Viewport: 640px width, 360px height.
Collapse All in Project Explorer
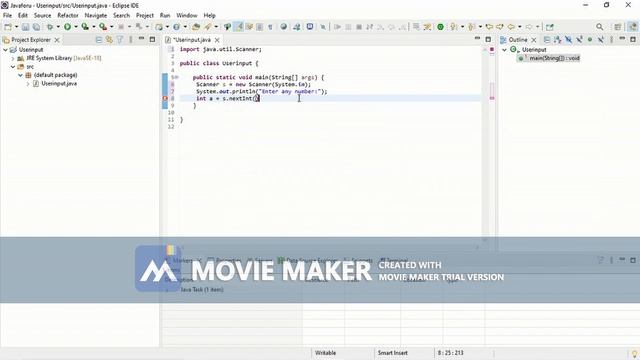tap(98, 40)
